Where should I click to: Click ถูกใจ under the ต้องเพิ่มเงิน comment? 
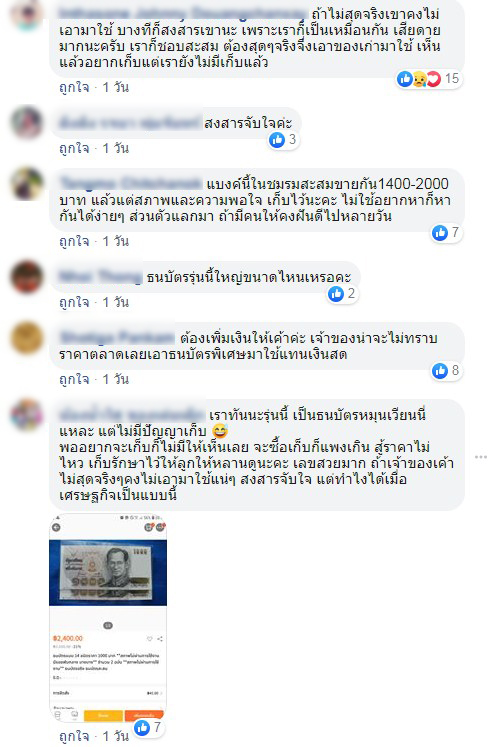click(x=74, y=379)
